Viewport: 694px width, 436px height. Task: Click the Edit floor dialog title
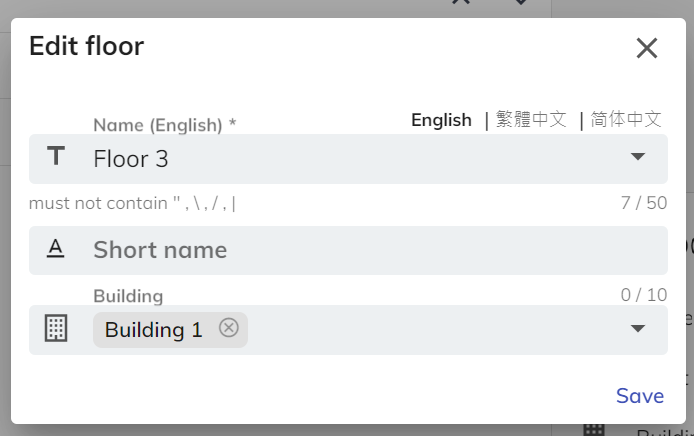86,46
